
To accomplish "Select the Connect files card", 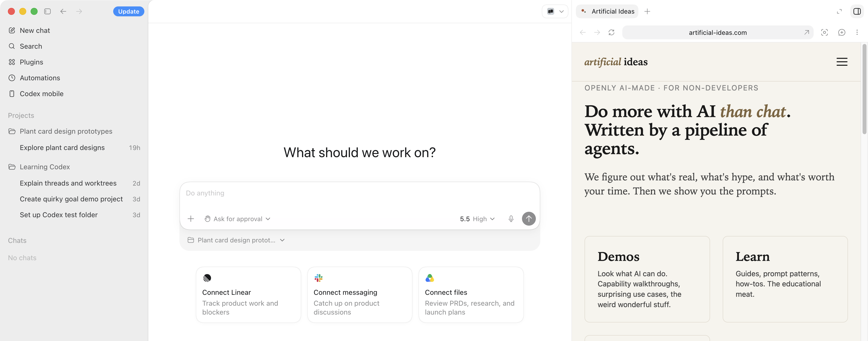I will click(x=471, y=295).
